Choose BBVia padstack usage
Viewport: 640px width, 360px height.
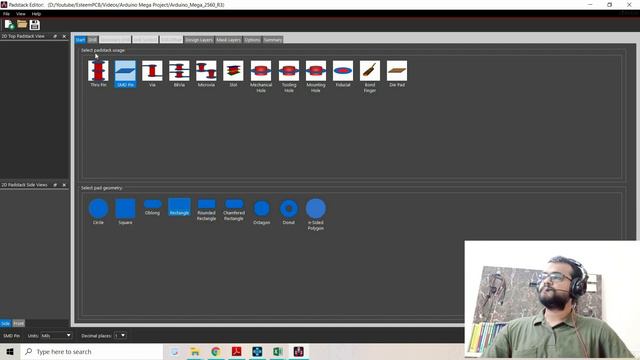coord(179,73)
